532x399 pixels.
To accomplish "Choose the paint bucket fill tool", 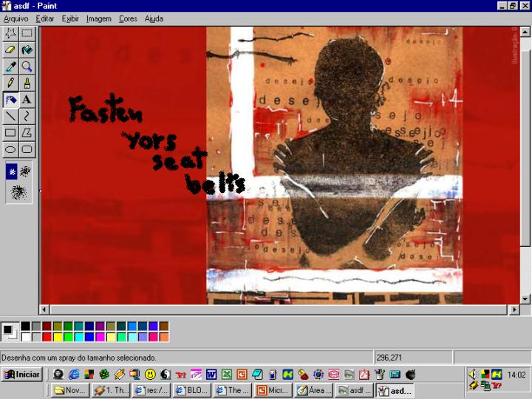I will pyautogui.click(x=27, y=50).
